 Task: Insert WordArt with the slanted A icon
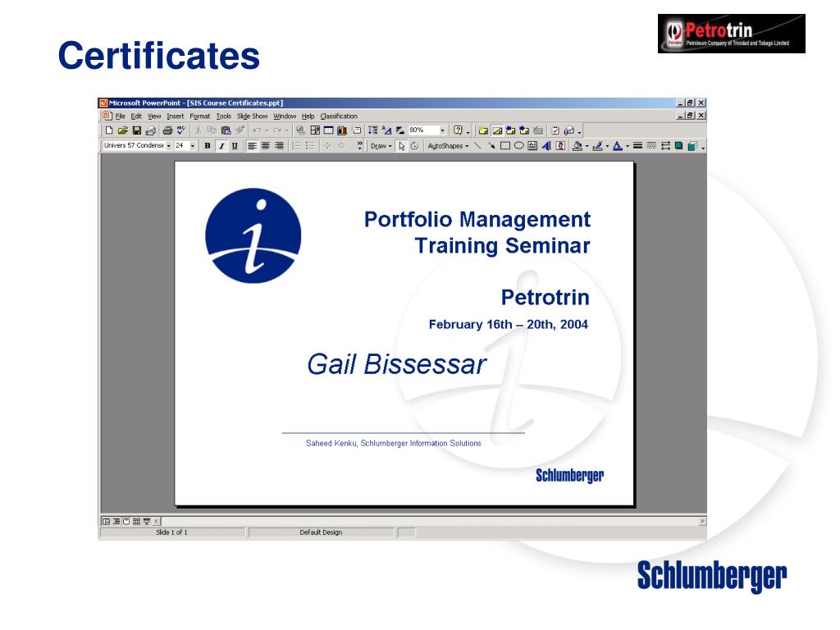(x=546, y=146)
